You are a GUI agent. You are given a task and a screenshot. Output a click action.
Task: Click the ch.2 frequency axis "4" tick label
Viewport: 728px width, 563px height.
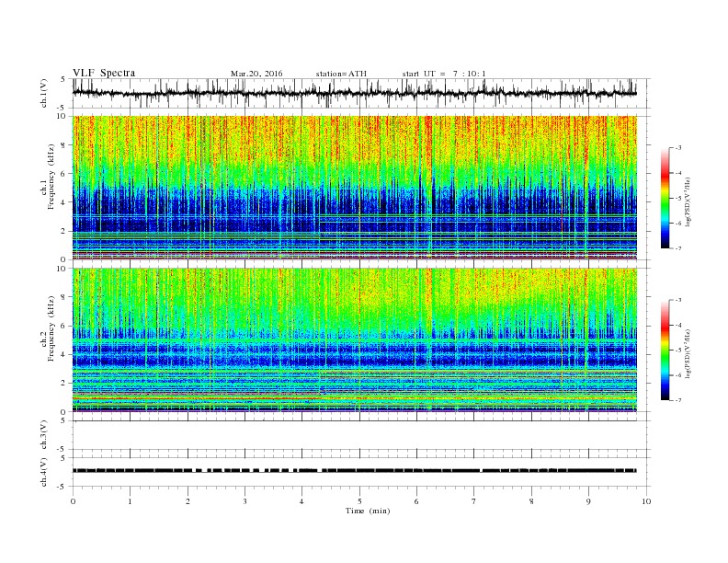point(64,355)
